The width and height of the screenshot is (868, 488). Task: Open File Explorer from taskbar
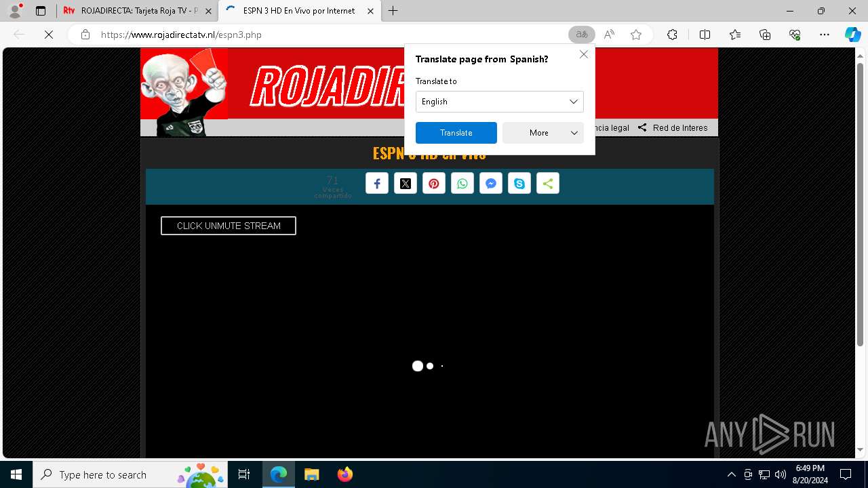(311, 474)
